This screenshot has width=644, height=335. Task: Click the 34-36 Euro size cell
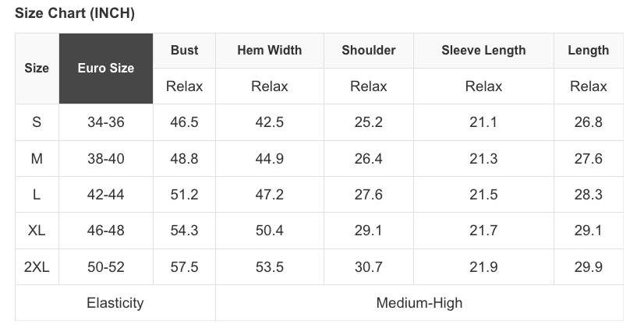click(106, 122)
